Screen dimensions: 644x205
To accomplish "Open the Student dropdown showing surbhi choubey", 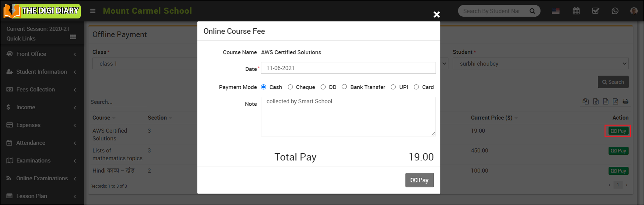I will [x=540, y=64].
